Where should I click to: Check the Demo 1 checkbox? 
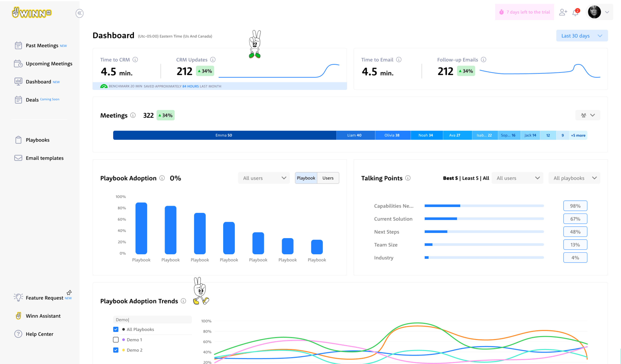pyautogui.click(x=116, y=340)
